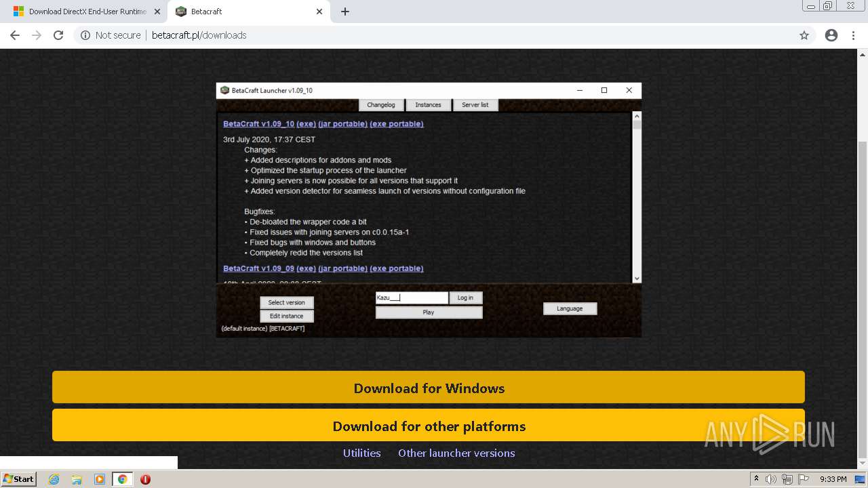Click "(default instance) [BETACRAFT]" label

click(263, 329)
